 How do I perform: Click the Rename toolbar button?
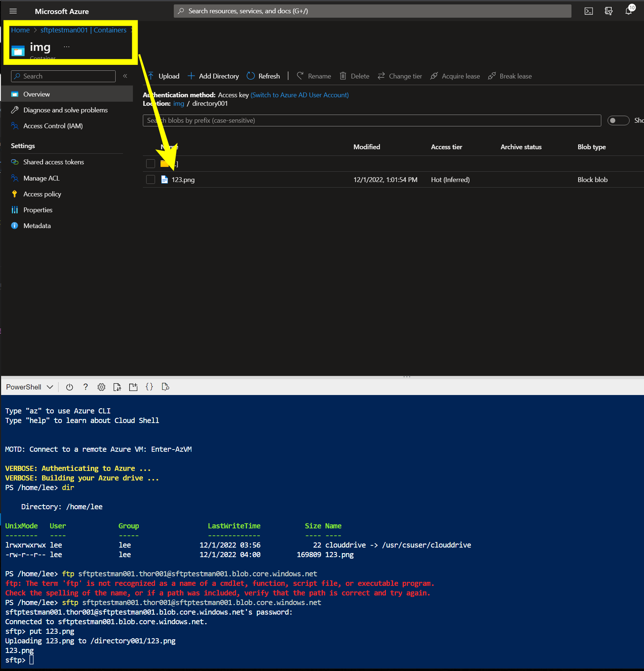314,76
